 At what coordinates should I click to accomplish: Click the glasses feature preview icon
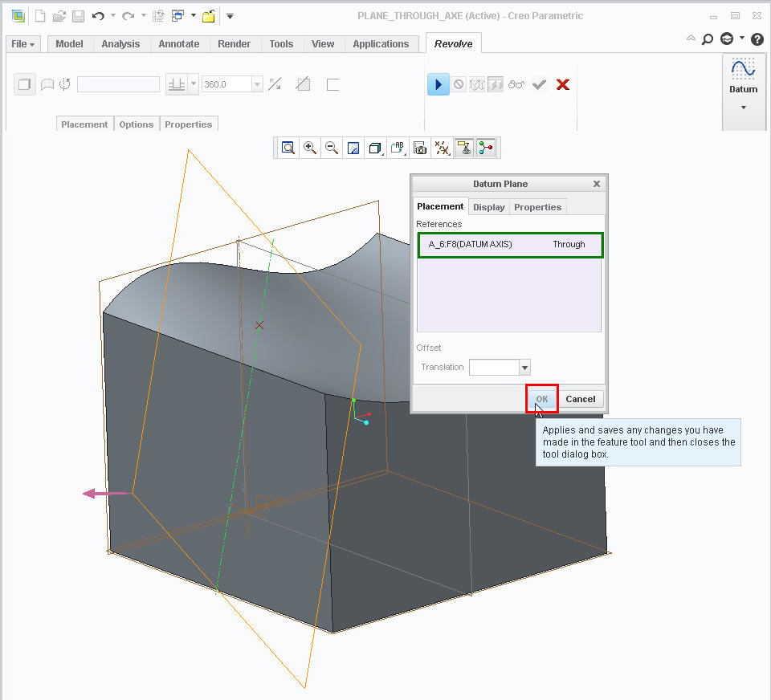(x=516, y=84)
